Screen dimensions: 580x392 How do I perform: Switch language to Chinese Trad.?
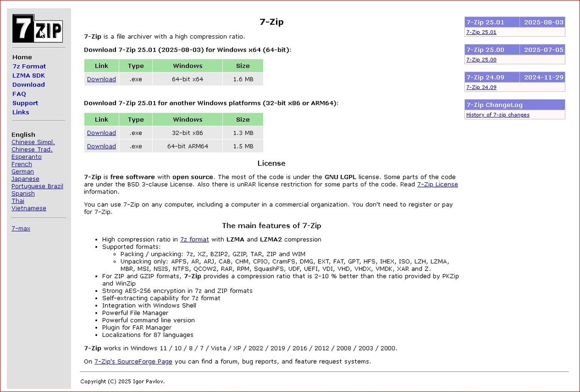[x=32, y=149]
